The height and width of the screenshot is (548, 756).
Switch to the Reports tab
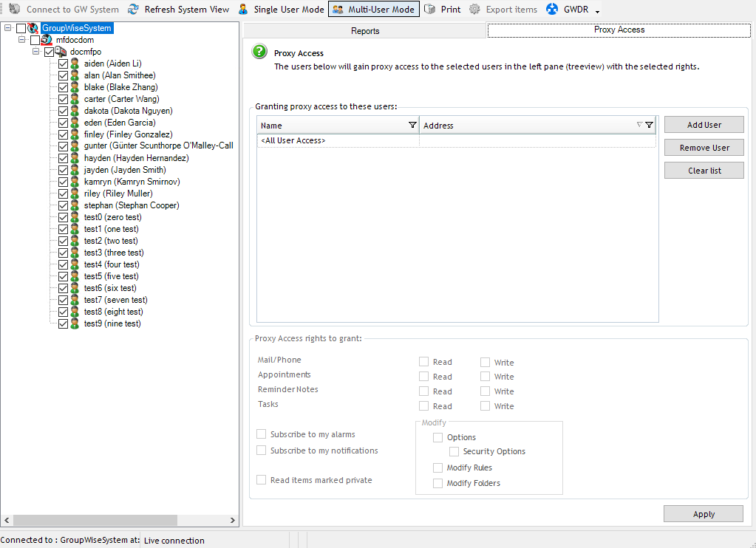[x=365, y=32]
